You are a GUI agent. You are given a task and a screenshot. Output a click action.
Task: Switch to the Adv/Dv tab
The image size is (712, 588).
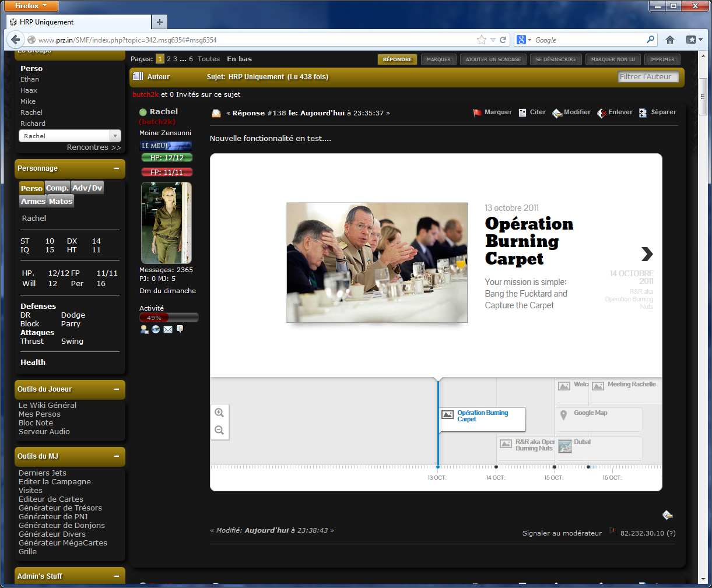(87, 188)
